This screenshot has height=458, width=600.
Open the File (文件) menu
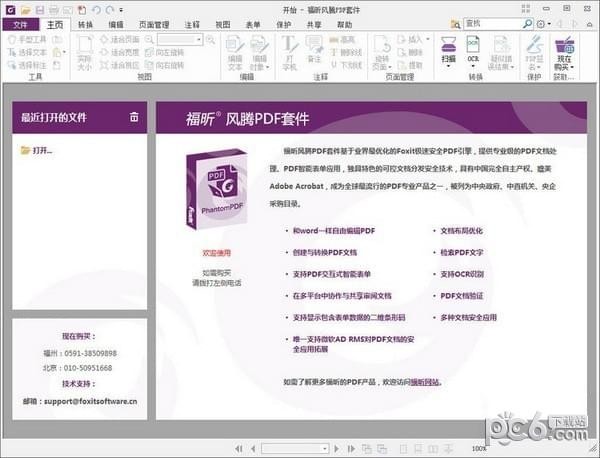click(20, 23)
